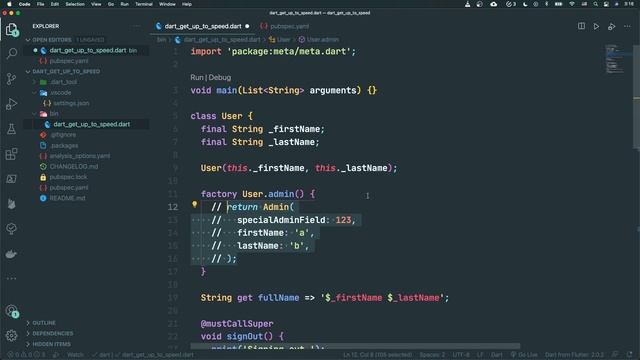Open the Selection menu
This screenshot has height=360, width=640.
(75, 4)
